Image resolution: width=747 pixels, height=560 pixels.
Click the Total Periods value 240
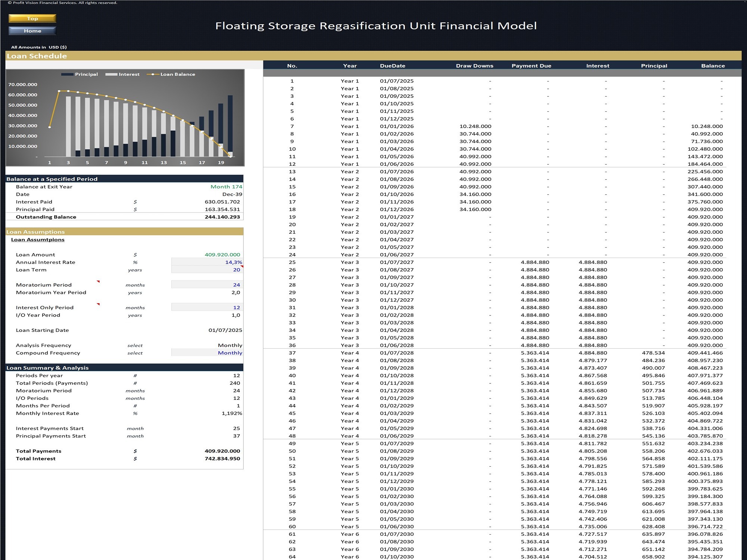[235, 383]
